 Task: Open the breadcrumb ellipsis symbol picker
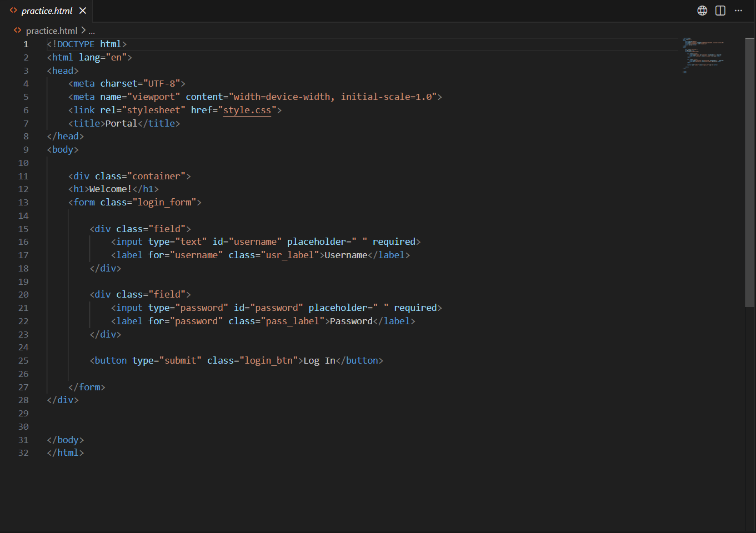92,31
